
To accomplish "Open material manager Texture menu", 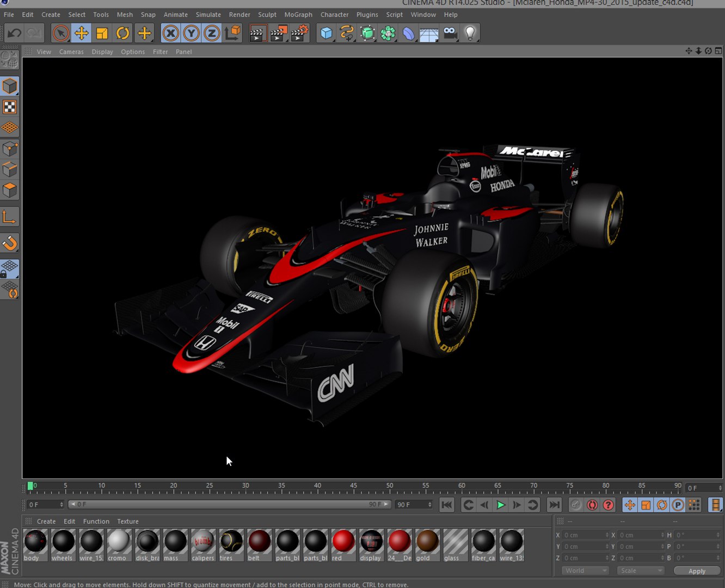I will (x=128, y=521).
